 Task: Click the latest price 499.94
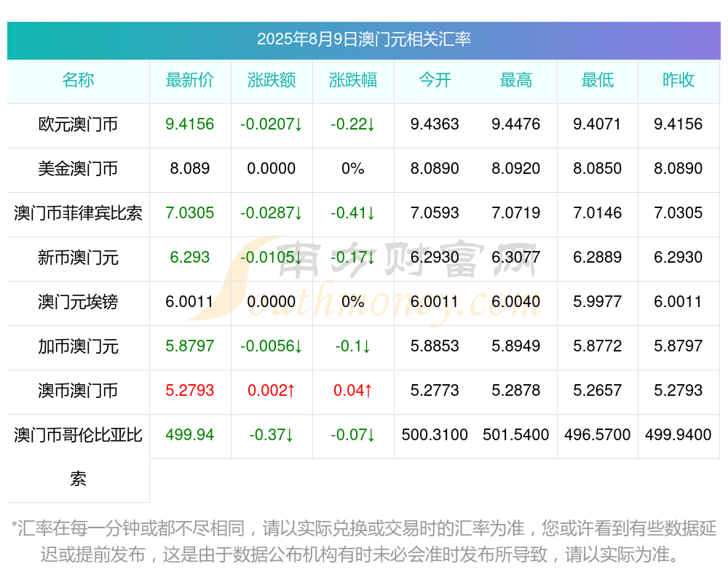(190, 434)
